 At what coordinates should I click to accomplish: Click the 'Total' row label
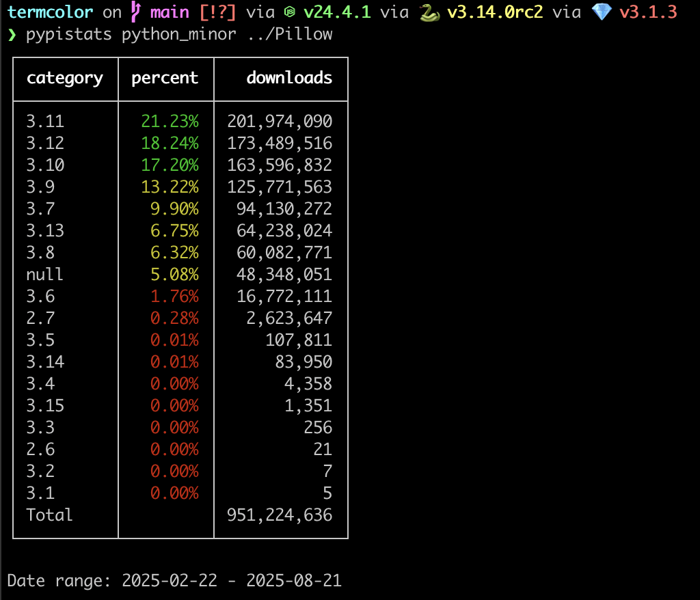(49, 515)
